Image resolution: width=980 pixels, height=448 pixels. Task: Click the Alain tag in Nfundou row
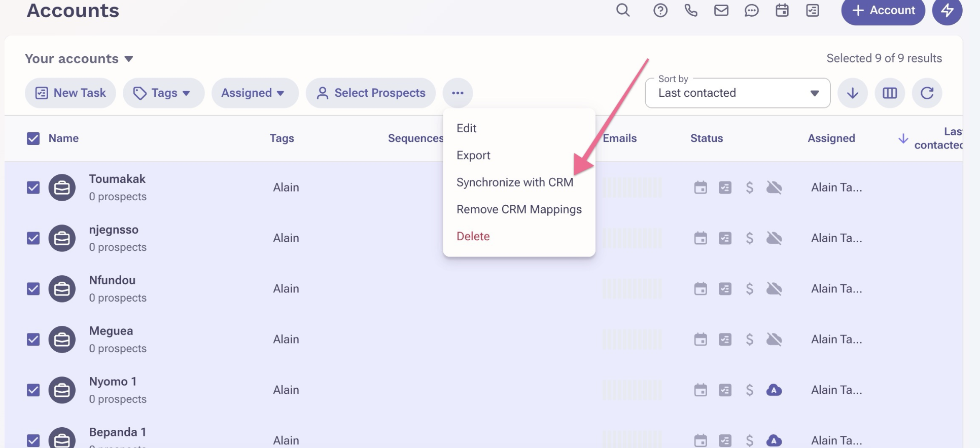(x=286, y=289)
